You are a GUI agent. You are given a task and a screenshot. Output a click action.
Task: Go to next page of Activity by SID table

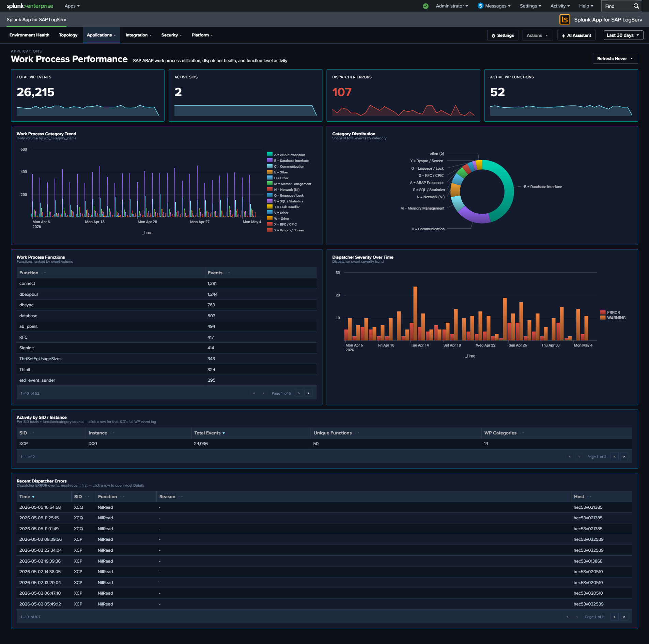click(x=615, y=457)
